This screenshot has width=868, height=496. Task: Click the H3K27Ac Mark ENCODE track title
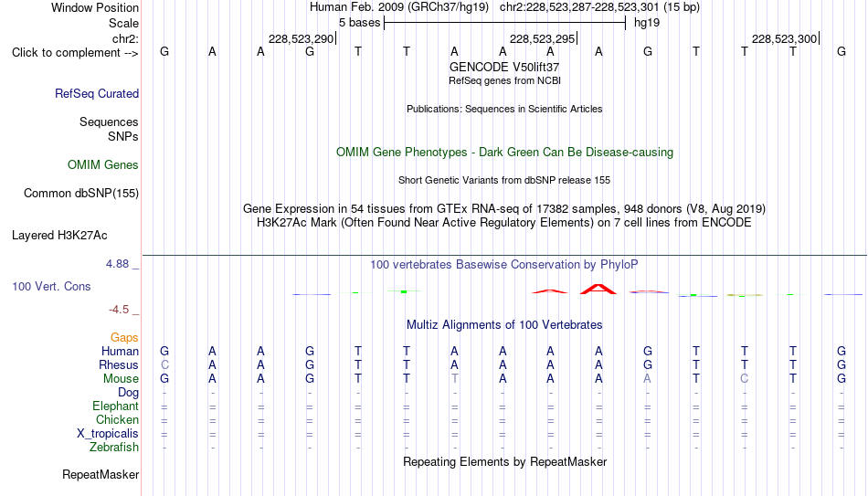pos(504,223)
